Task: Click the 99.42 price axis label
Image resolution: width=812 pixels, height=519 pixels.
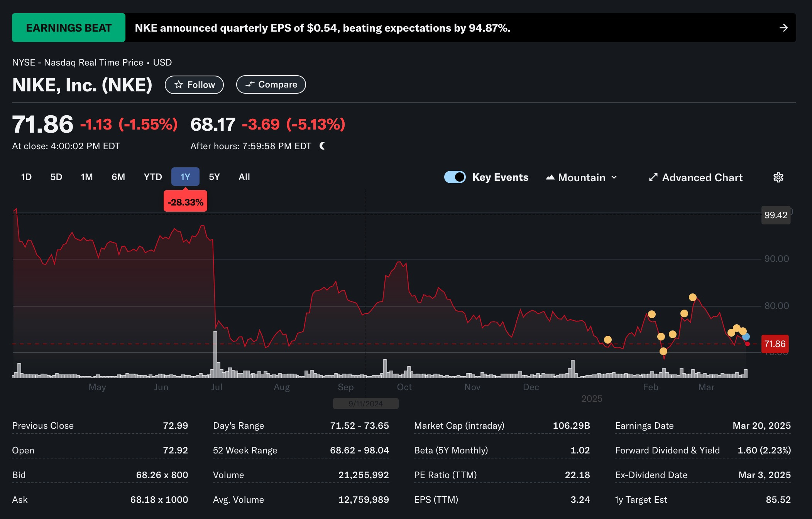Action: (776, 215)
